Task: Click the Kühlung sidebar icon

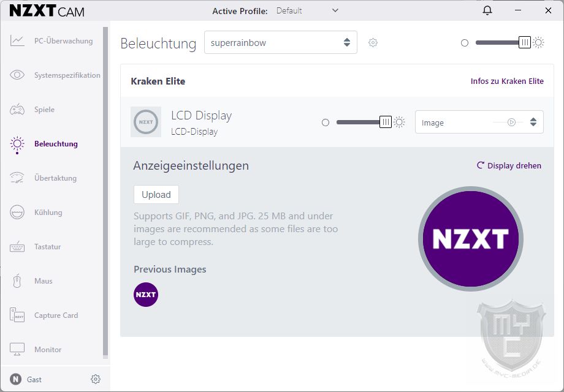Action: [17, 213]
